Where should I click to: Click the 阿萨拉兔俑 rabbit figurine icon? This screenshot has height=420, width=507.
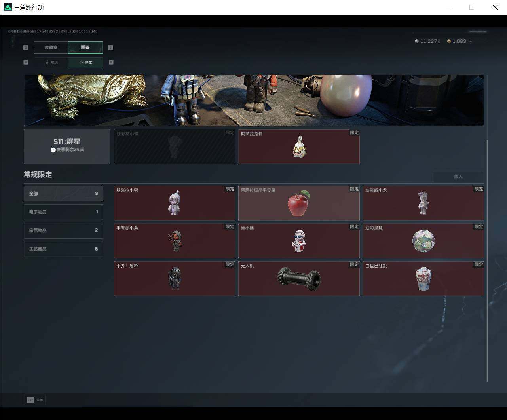[299, 147]
